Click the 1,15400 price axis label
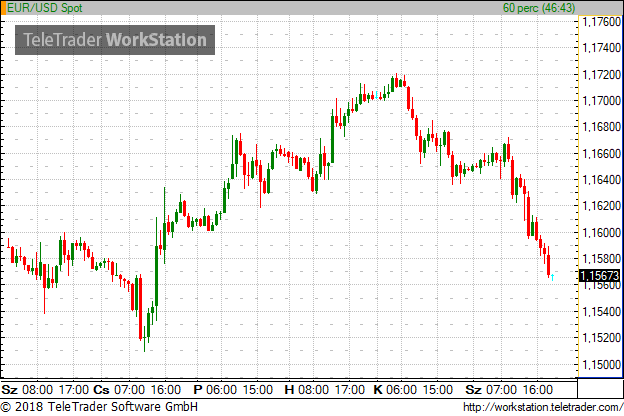This screenshot has height=416, width=624. point(601,311)
